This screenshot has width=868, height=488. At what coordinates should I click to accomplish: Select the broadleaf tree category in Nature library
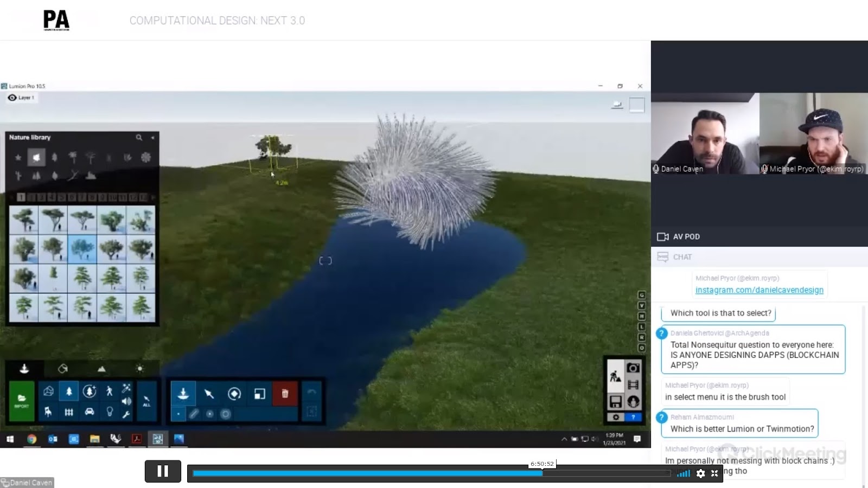click(36, 157)
